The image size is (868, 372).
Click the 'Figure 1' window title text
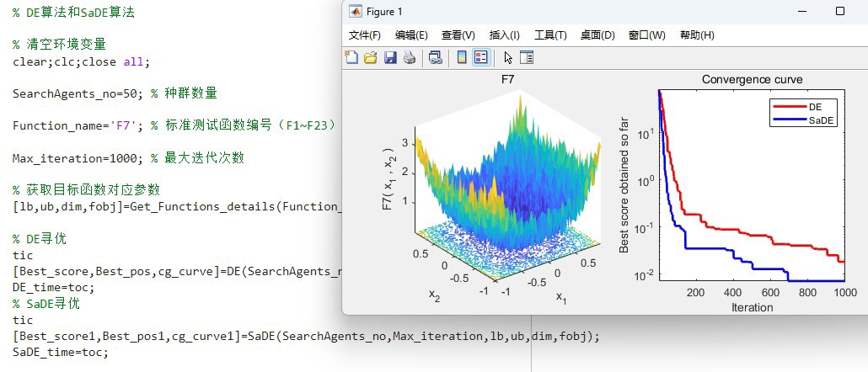pyautogui.click(x=385, y=12)
